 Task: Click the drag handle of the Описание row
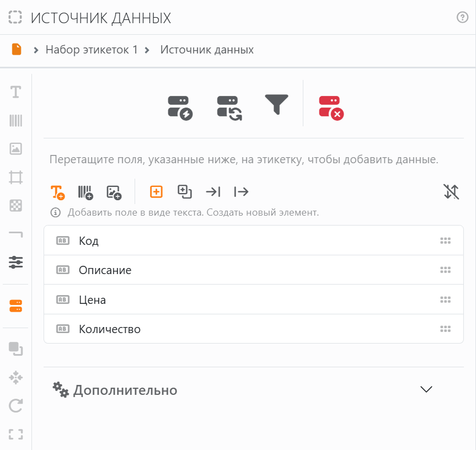pos(445,270)
